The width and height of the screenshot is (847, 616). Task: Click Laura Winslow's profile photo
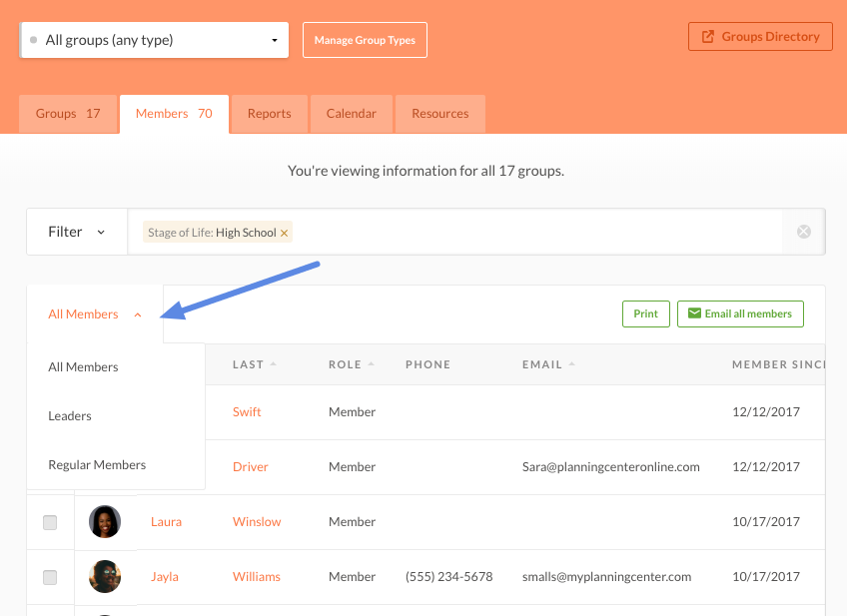105,522
